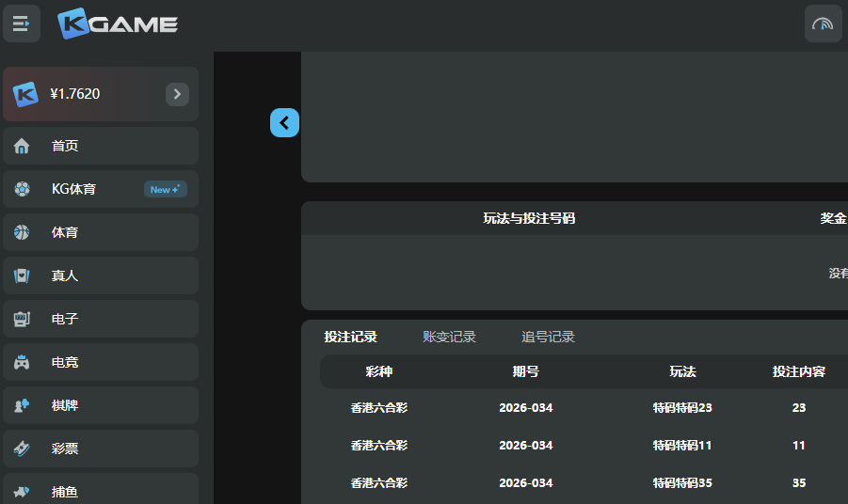The height and width of the screenshot is (504, 848).
Task: Click bet content 35
Action: pos(799,483)
